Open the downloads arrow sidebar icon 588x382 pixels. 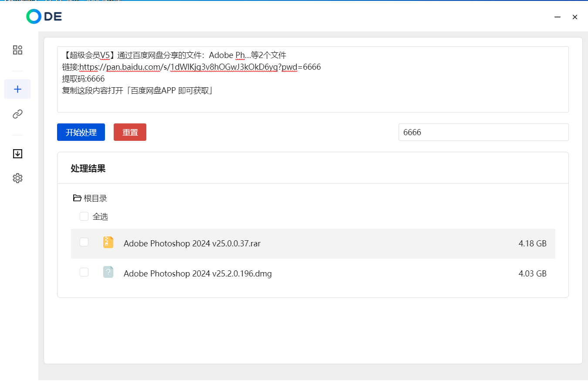click(17, 153)
